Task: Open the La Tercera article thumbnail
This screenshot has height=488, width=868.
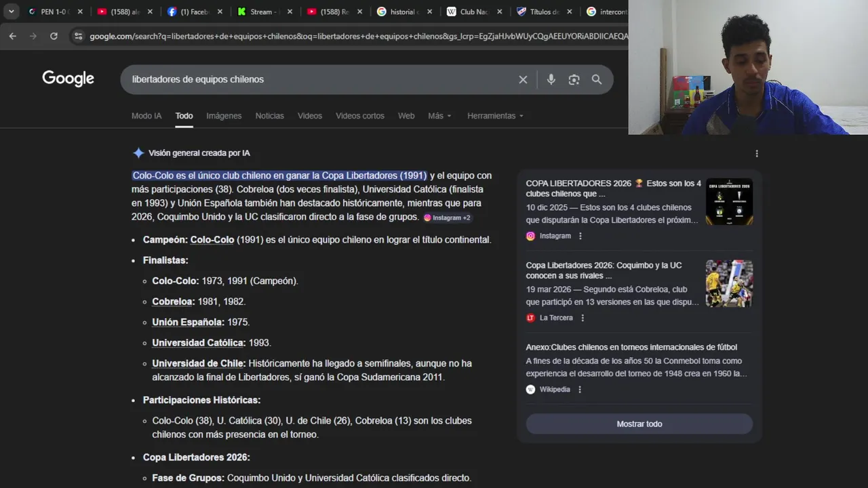Action: click(x=729, y=284)
